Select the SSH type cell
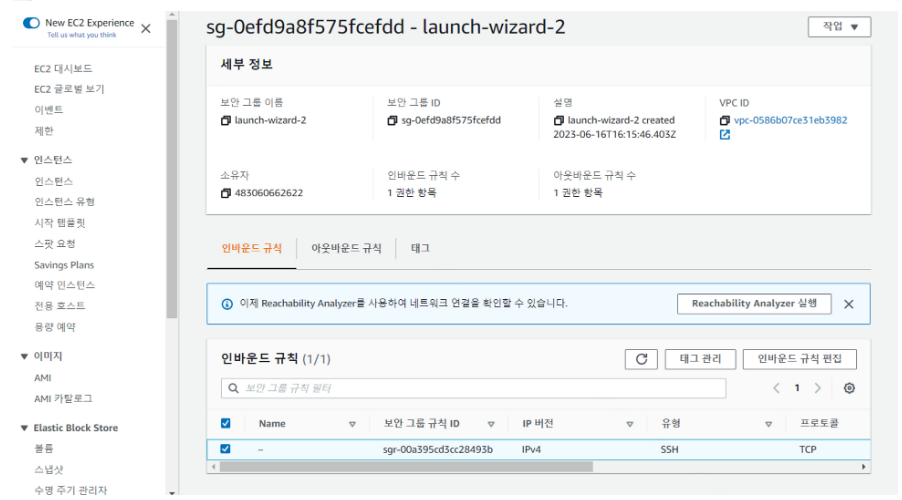The width and height of the screenshot is (902, 500). coord(670,450)
